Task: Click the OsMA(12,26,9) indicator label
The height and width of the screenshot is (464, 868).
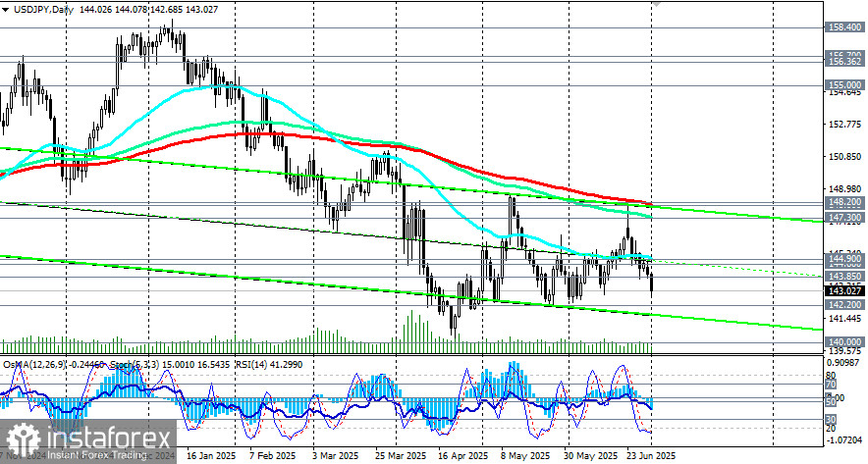Action: 35,365
